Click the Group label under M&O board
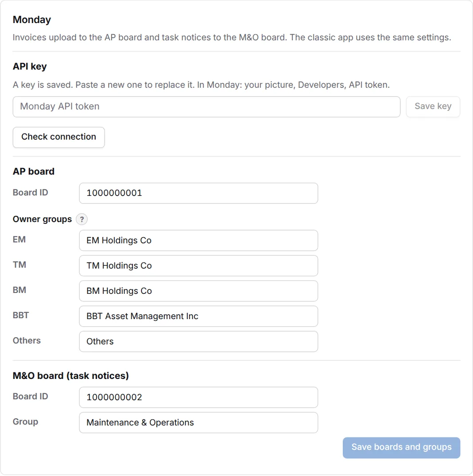This screenshot has width=473, height=476. point(26,421)
